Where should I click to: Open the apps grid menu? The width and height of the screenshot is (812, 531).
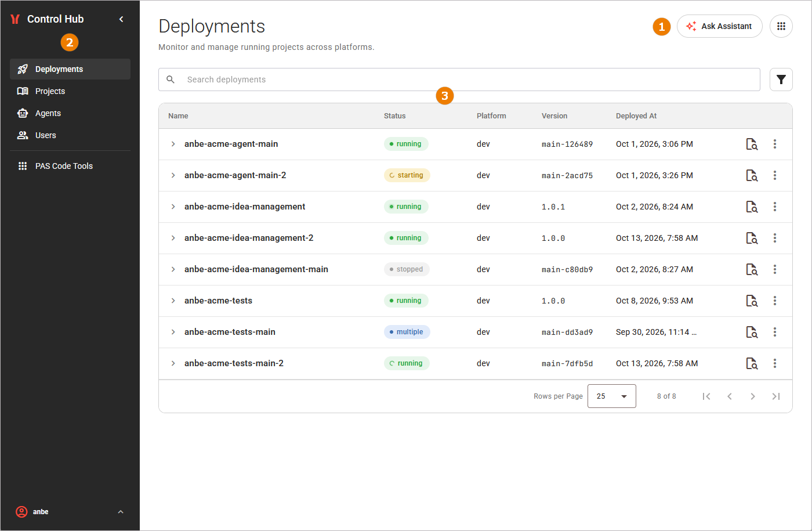coord(781,26)
